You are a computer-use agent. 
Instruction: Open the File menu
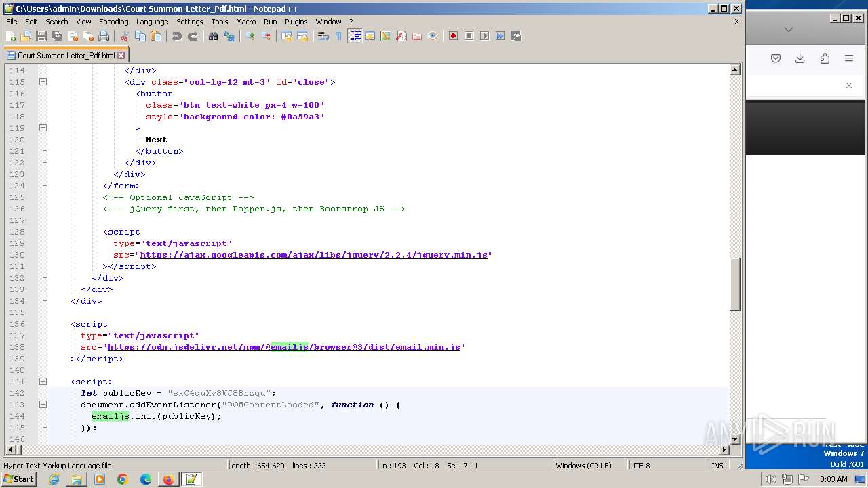pyautogui.click(x=12, y=22)
